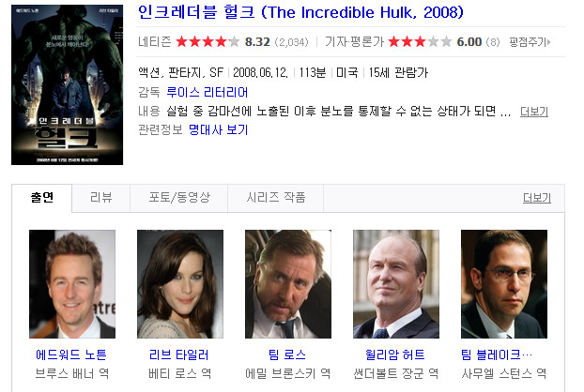Click the netizen red star rating
Screen dimensions: 584x392
click(x=207, y=41)
